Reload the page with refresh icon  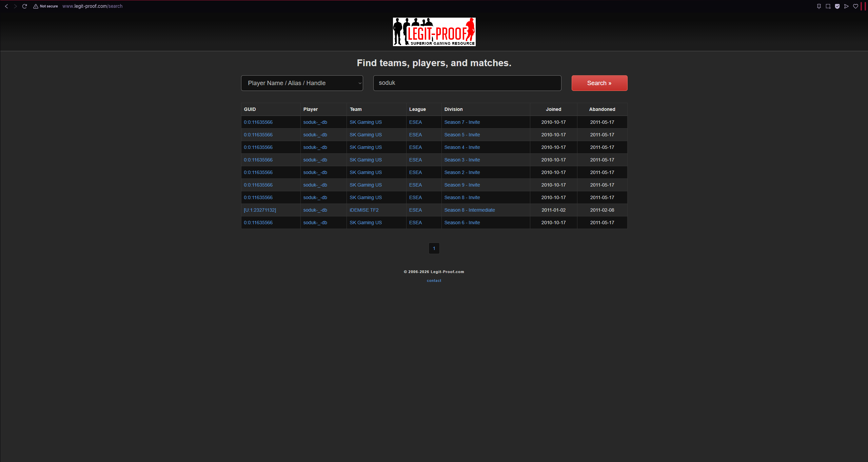click(x=24, y=6)
